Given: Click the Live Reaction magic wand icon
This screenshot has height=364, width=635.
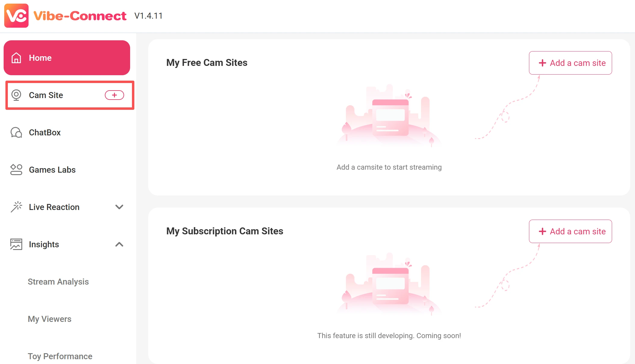Looking at the screenshot, I should coord(16,207).
